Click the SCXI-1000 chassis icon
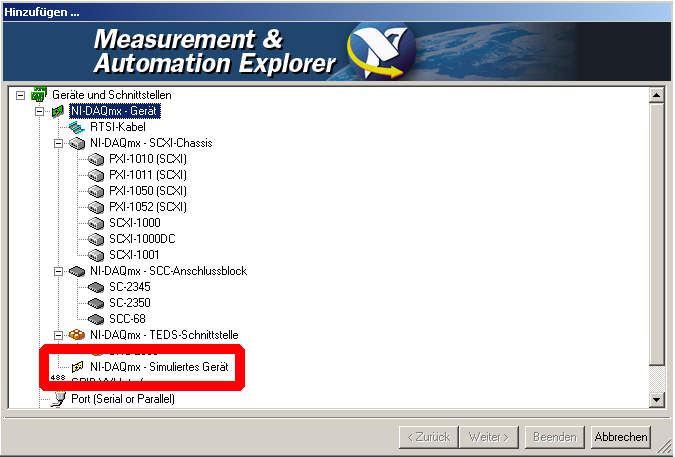 click(96, 223)
